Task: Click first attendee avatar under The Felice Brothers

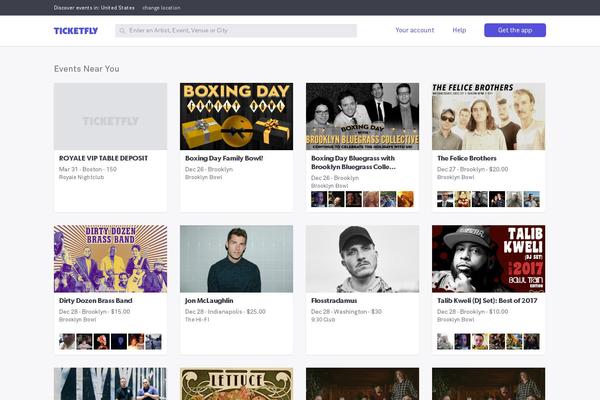Action: [x=445, y=199]
